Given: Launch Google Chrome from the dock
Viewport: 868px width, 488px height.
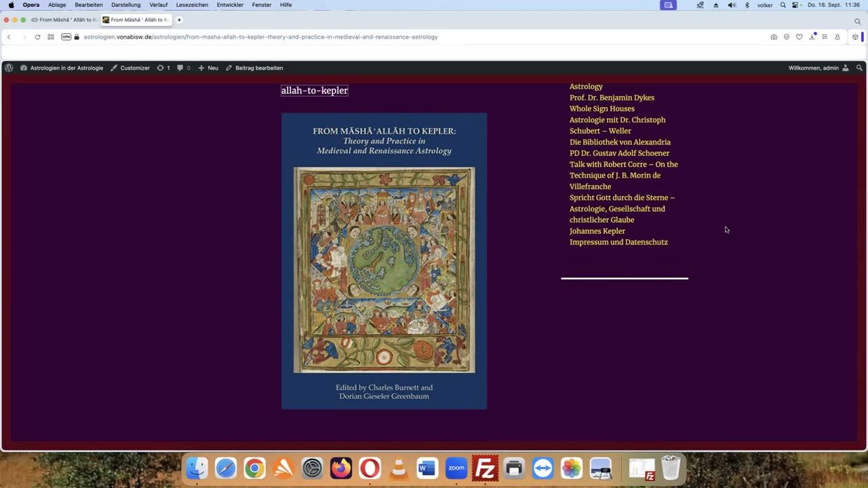Looking at the screenshot, I should pyautogui.click(x=255, y=468).
